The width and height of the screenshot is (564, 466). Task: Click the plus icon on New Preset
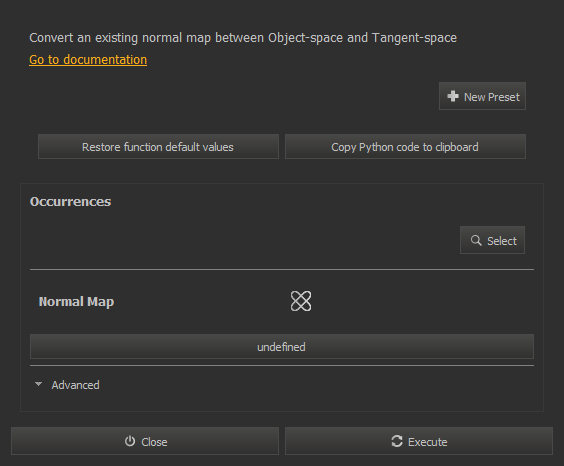(453, 96)
